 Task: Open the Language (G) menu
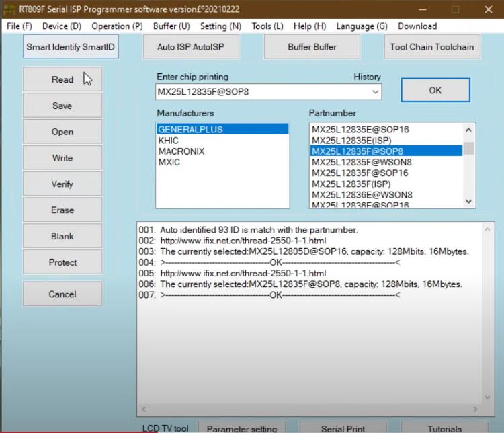pos(362,26)
